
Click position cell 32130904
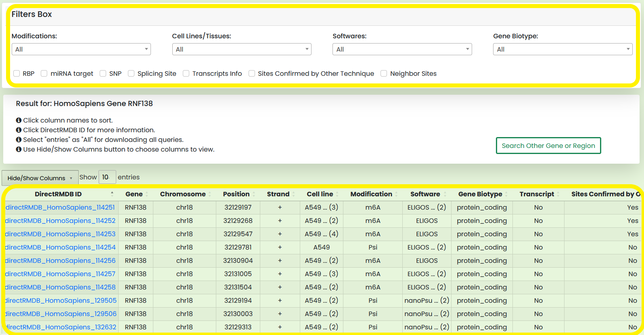tap(238, 260)
